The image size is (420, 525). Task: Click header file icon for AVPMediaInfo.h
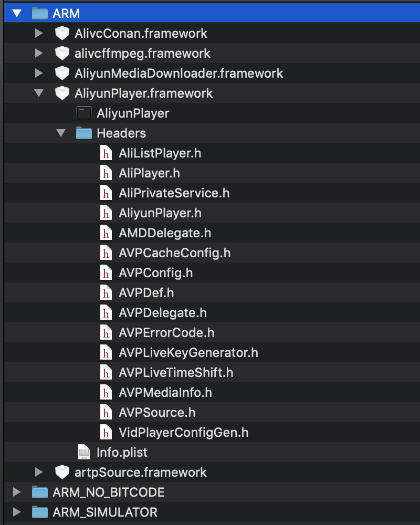106,392
